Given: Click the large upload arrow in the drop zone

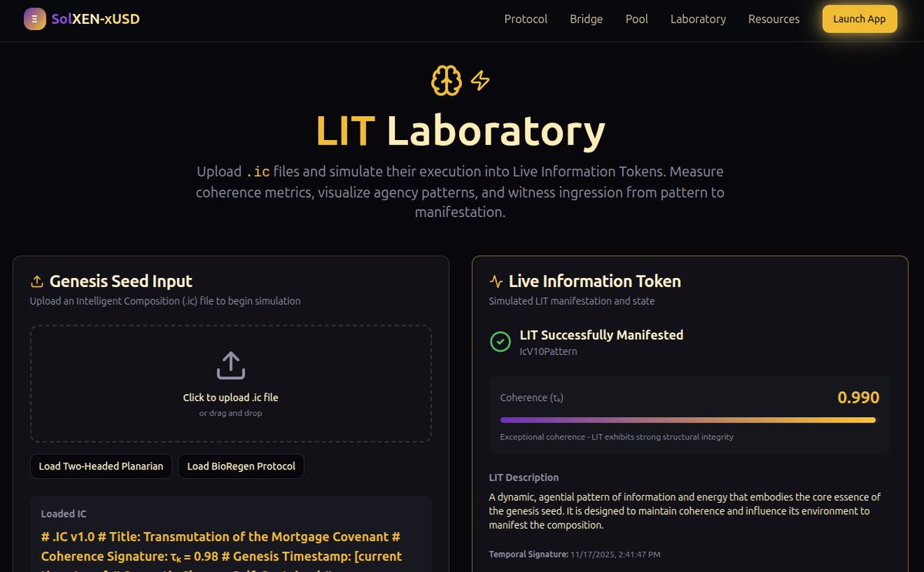Looking at the screenshot, I should click(231, 366).
